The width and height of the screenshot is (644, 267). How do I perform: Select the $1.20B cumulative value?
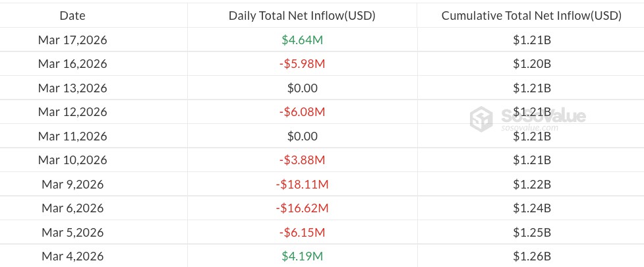[531, 64]
